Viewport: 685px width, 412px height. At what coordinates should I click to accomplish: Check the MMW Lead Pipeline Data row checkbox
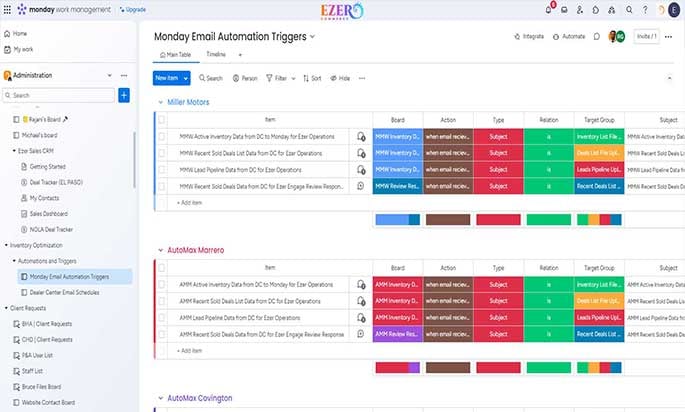162,170
